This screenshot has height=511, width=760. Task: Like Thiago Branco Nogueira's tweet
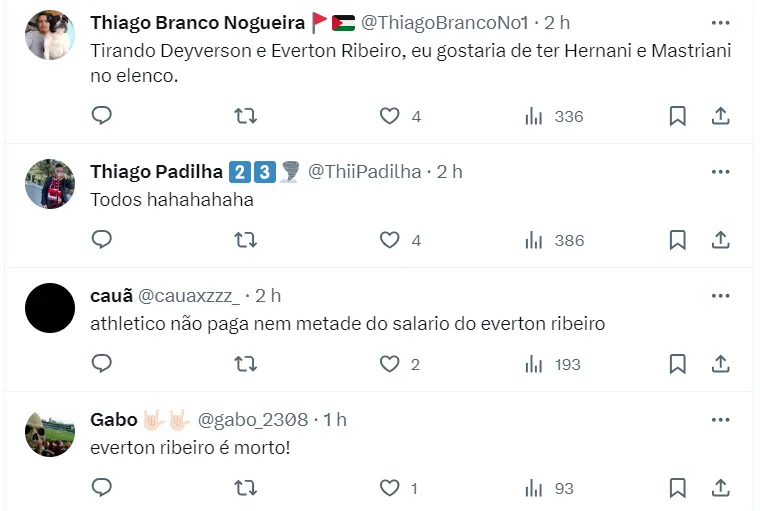pos(389,116)
